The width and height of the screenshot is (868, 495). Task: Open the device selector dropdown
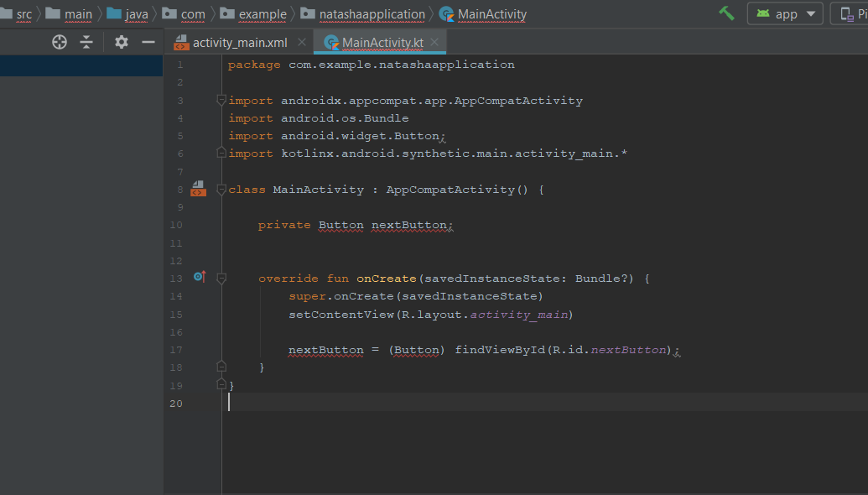point(850,13)
